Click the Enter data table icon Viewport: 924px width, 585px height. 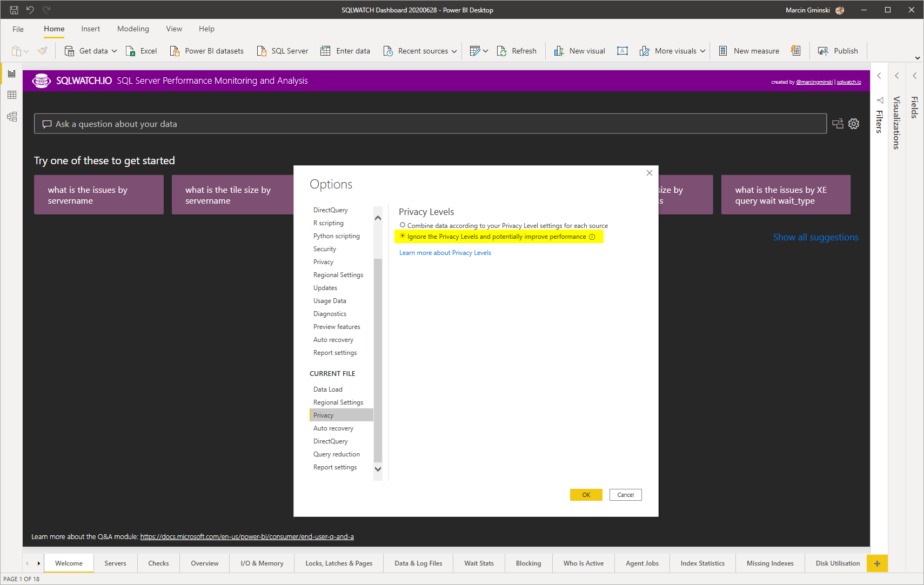click(325, 51)
